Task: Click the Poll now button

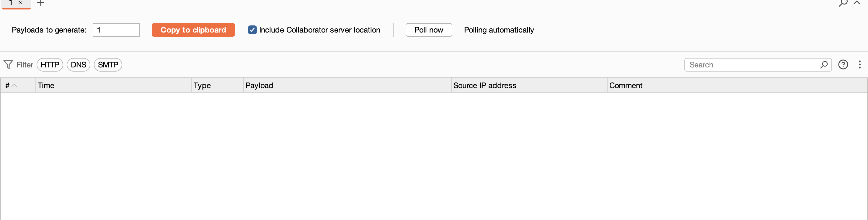Action: 429,30
